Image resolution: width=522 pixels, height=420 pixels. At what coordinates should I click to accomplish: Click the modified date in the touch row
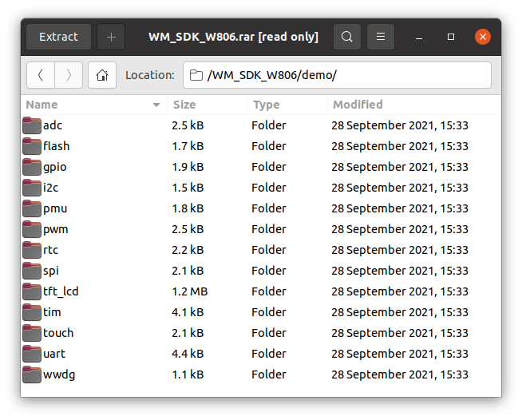coord(400,333)
